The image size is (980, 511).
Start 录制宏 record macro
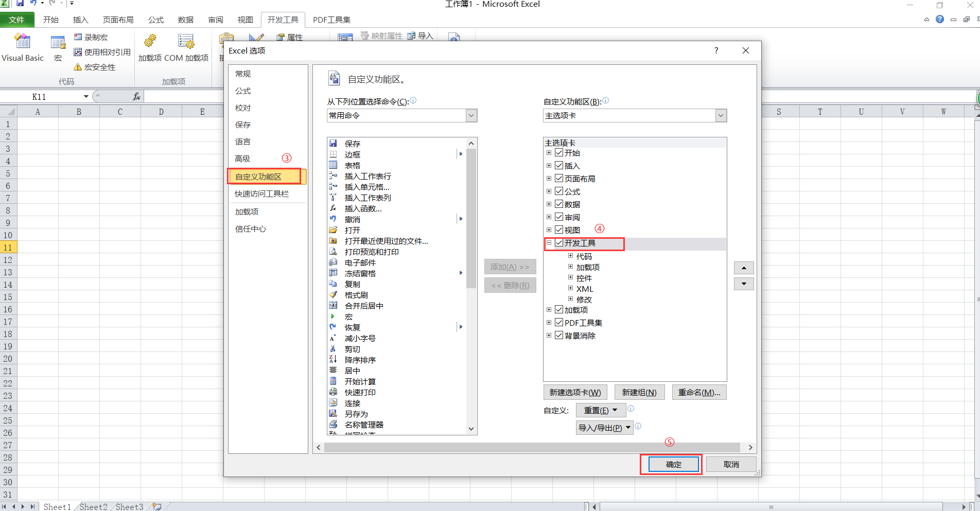[91, 37]
